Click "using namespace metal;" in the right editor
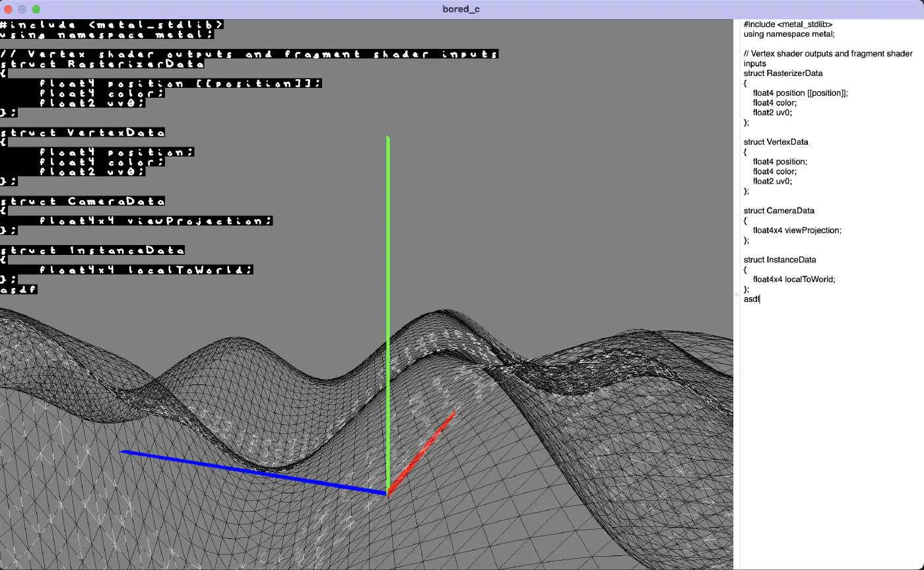The height and width of the screenshot is (570, 924). (789, 34)
